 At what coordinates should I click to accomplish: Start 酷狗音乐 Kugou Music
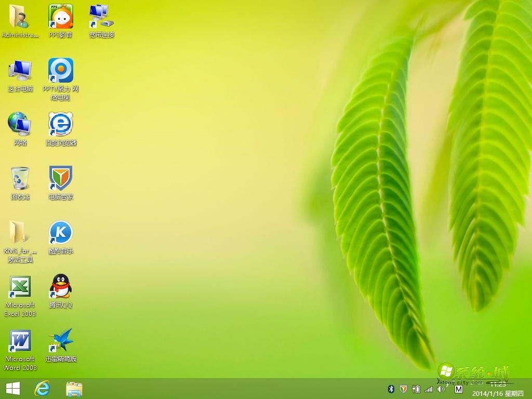61,233
